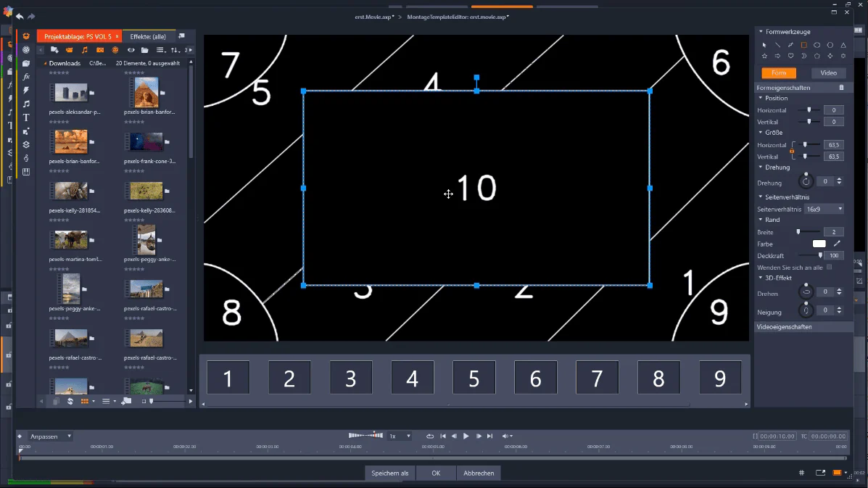Click the trash icon beside Formeigenschaften

(x=841, y=88)
